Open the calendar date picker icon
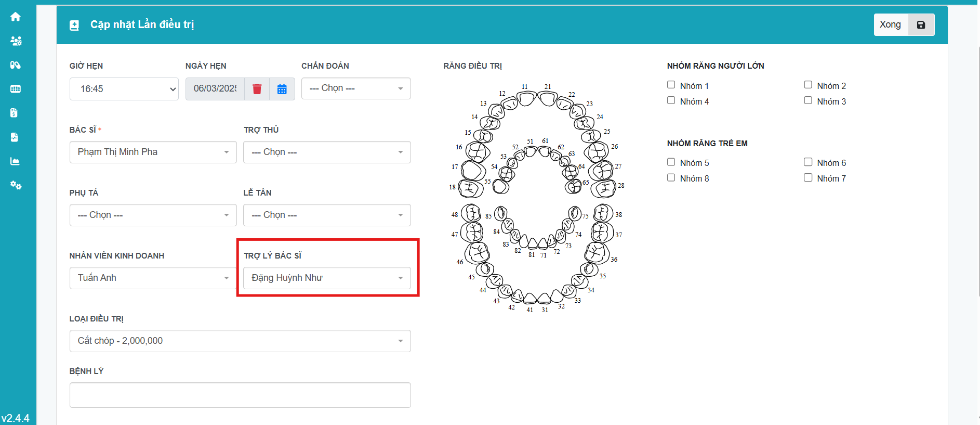 (x=282, y=89)
